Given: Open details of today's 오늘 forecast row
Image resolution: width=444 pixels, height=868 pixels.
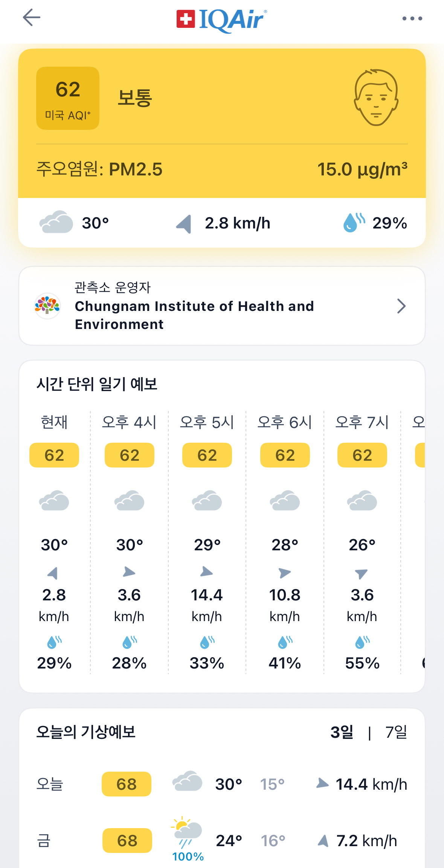Looking at the screenshot, I should pyautogui.click(x=221, y=785).
